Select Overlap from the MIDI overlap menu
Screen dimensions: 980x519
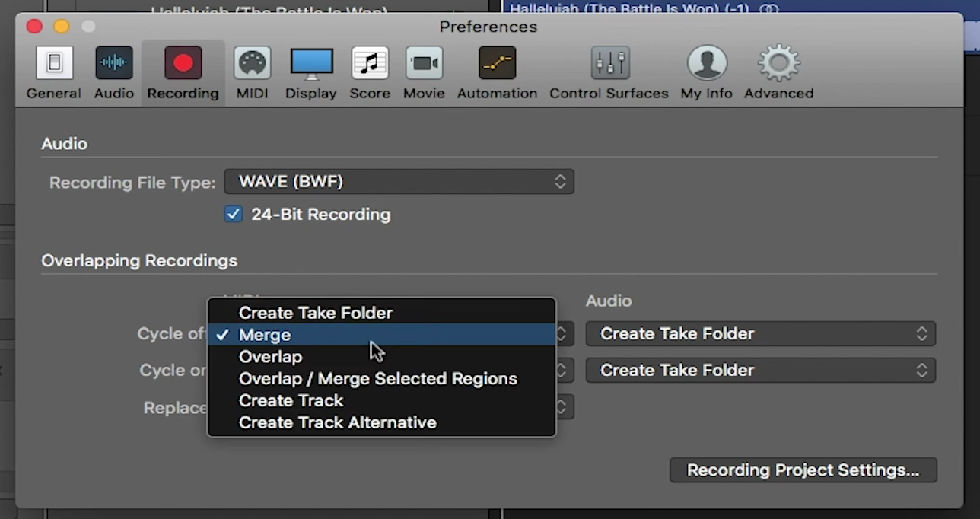click(x=270, y=356)
